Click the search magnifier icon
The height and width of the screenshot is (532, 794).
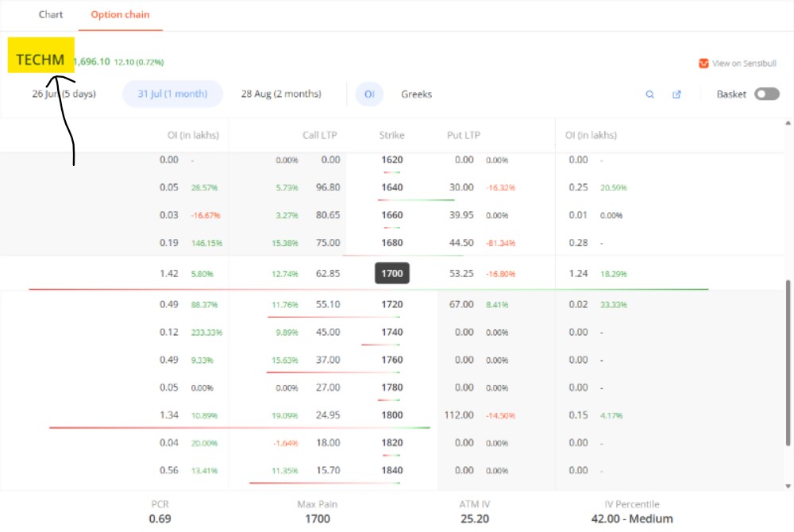(649, 94)
